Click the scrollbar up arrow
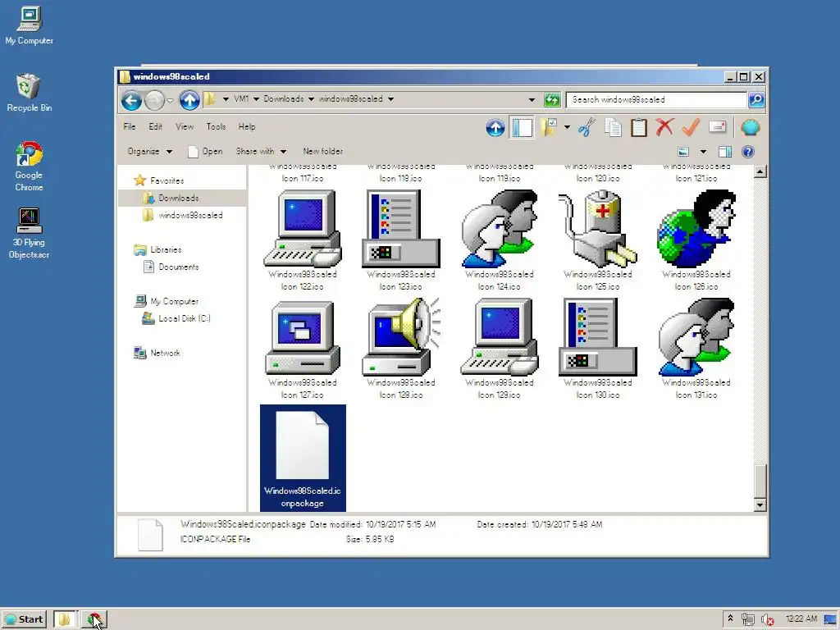840x630 pixels. point(760,172)
